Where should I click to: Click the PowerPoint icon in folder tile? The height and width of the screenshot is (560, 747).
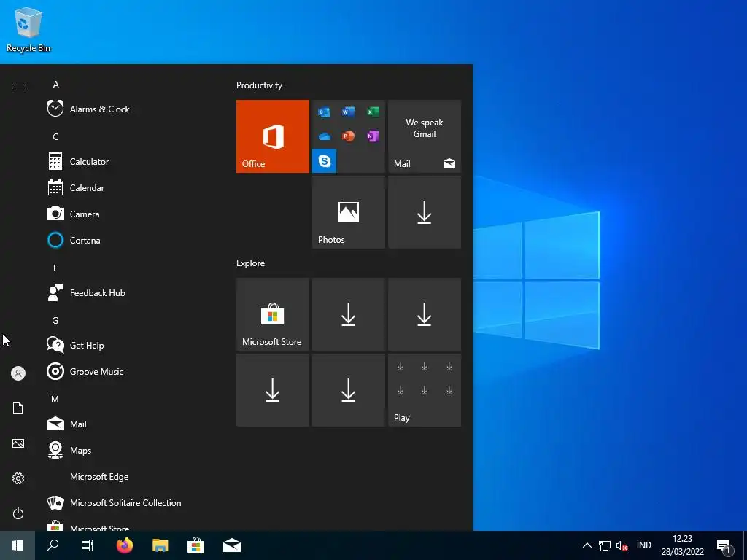[x=348, y=136]
